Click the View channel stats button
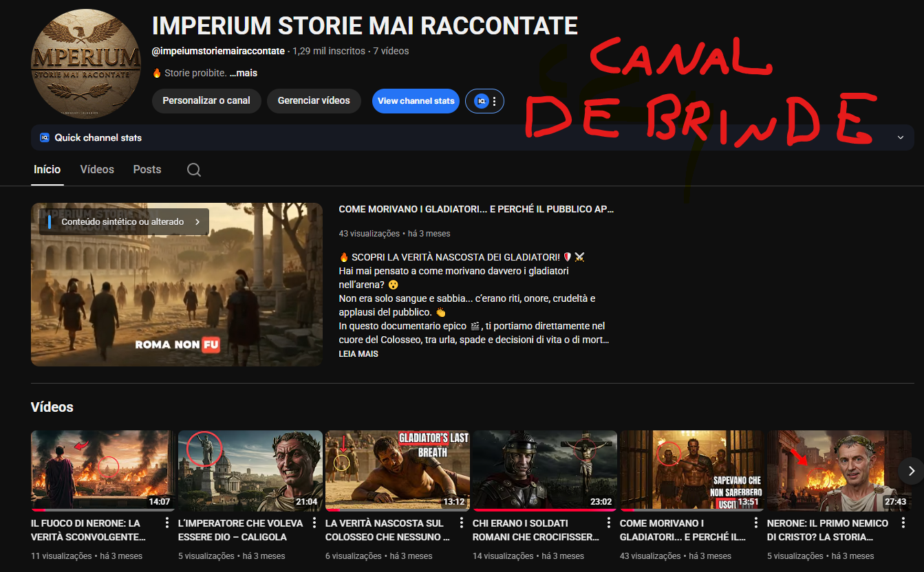924x572 pixels. (x=416, y=101)
